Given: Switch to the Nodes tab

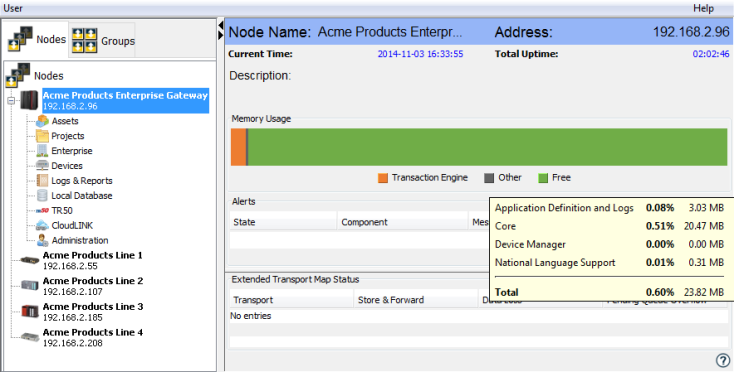Looking at the screenshot, I should 36,40.
